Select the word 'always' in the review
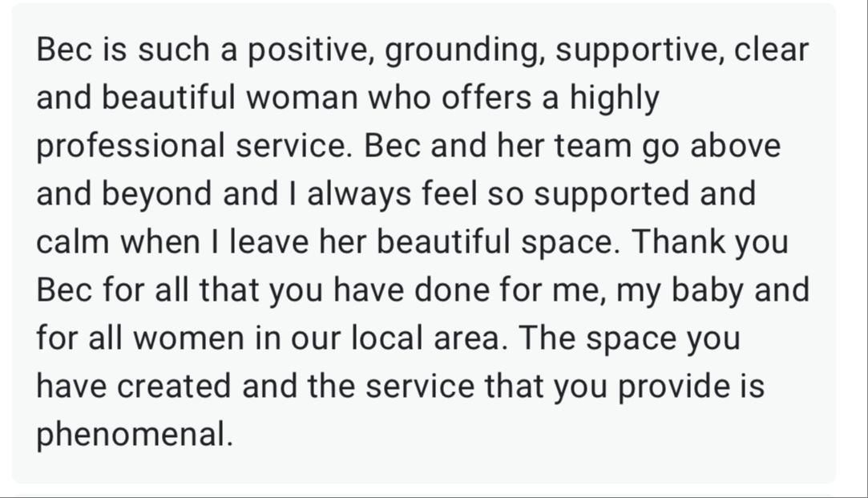The height and width of the screenshot is (498, 868). (359, 194)
